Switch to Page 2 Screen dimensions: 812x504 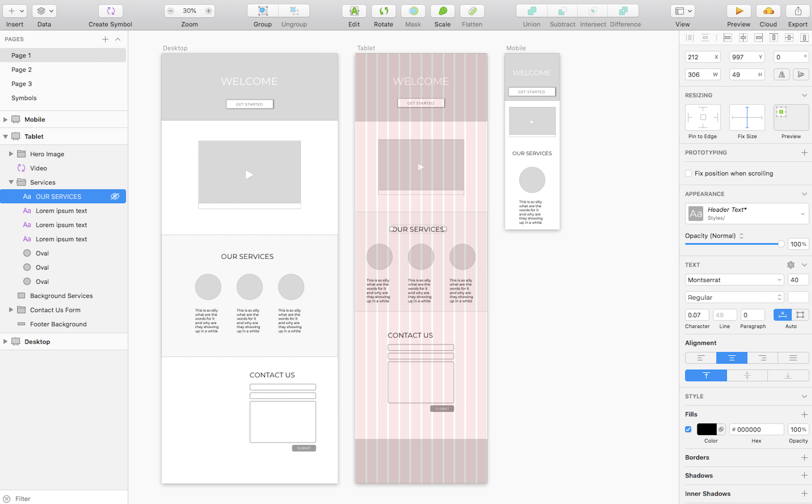(x=21, y=70)
